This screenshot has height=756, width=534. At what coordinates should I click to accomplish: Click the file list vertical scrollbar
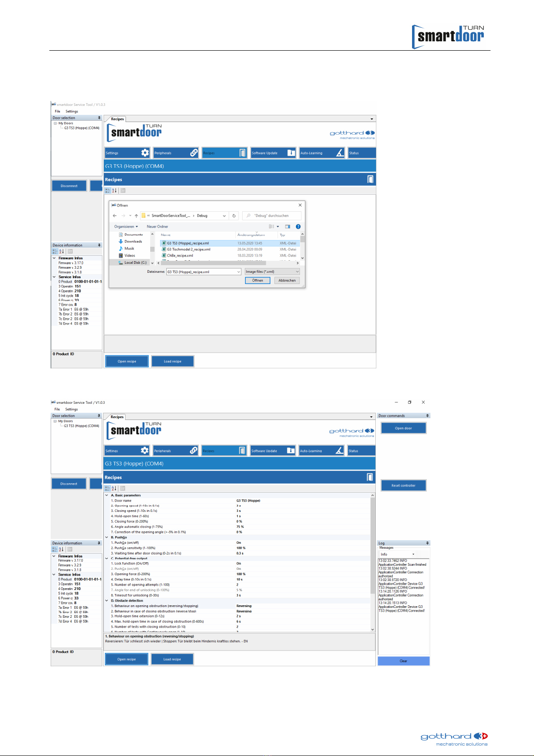(303, 246)
